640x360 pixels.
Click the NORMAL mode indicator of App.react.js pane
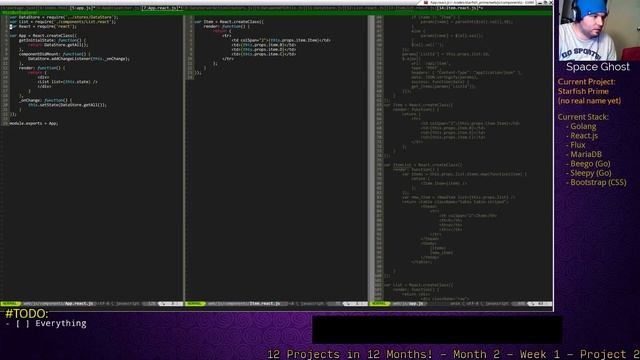[11, 304]
